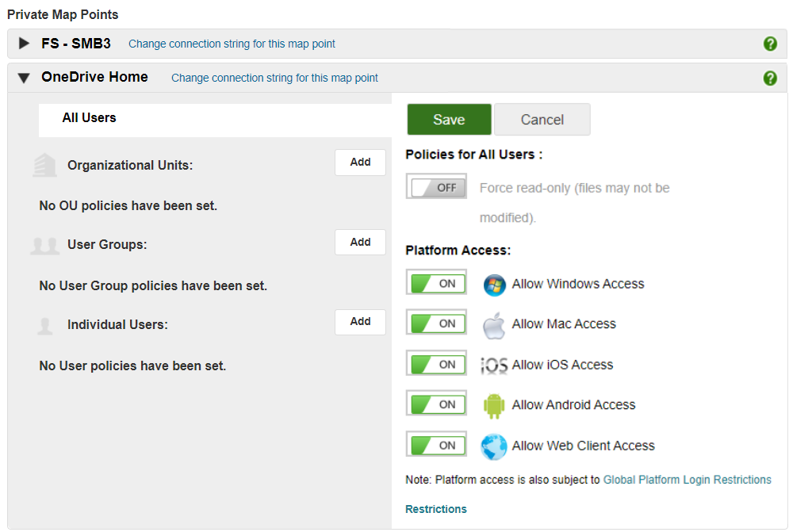Screen dimensions: 789x532
Task: Click the Web Client globe icon
Action: tap(494, 446)
